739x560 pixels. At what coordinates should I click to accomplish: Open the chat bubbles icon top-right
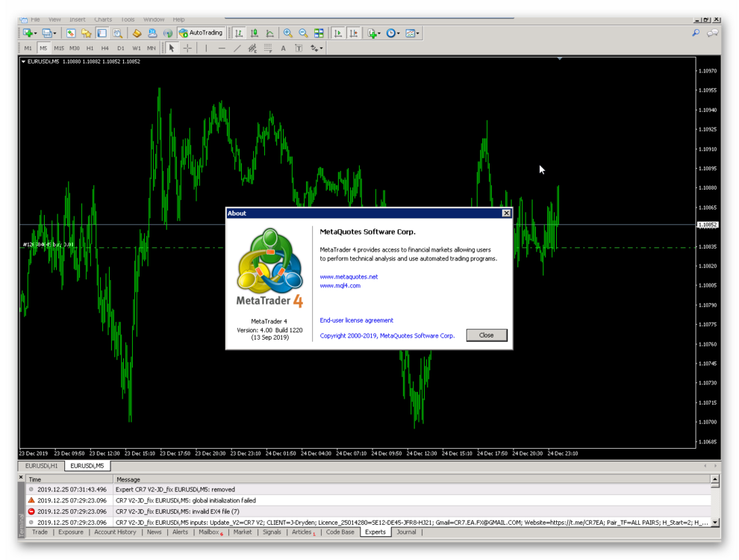coord(713,33)
